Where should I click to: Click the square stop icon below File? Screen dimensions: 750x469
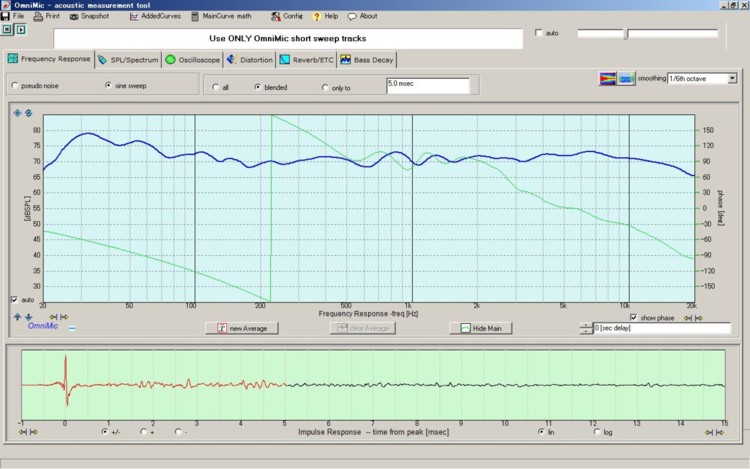(x=7, y=30)
